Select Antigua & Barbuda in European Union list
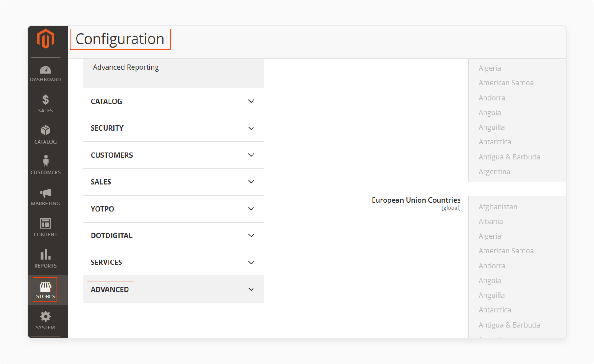The image size is (594, 364). pyautogui.click(x=509, y=325)
